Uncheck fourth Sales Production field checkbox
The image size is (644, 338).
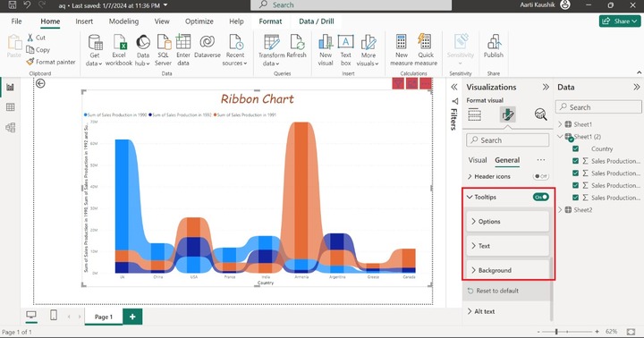(x=575, y=198)
